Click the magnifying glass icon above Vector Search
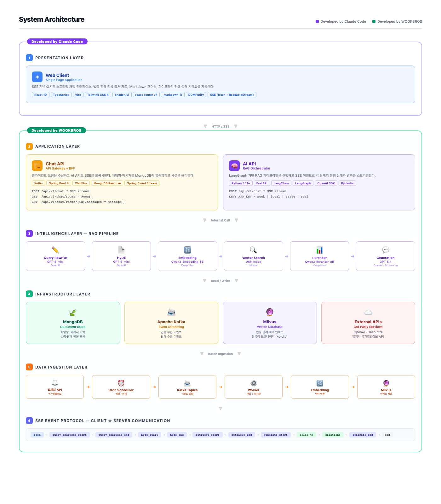The height and width of the screenshot is (504, 441). click(x=253, y=250)
